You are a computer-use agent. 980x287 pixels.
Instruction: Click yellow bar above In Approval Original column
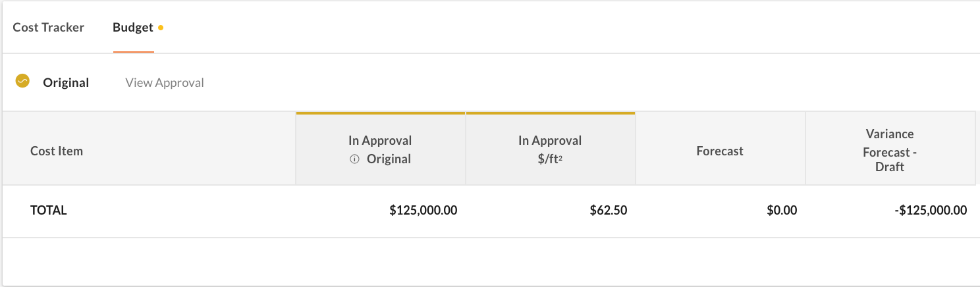pos(381,113)
